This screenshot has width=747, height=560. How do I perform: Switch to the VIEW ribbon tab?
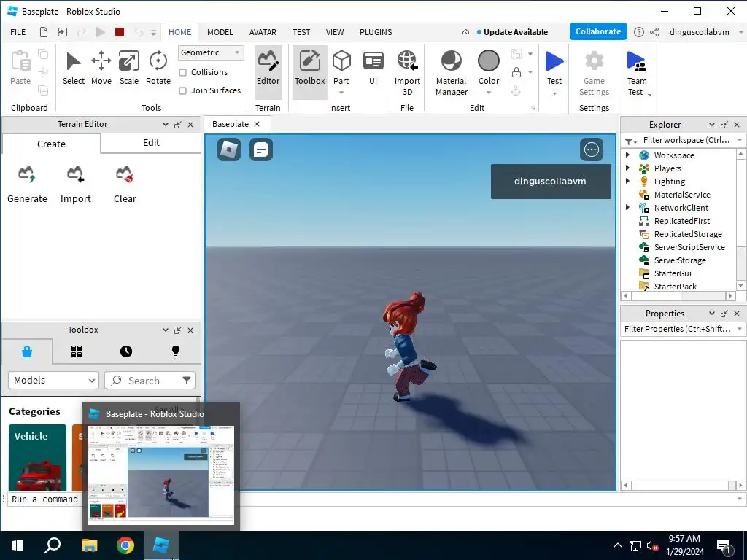335,32
